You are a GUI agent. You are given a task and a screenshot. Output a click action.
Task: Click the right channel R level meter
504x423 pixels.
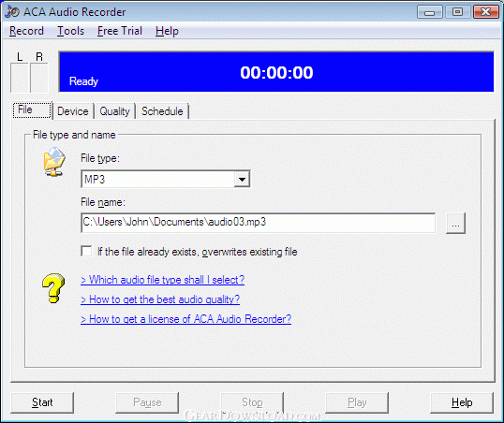coord(39,78)
